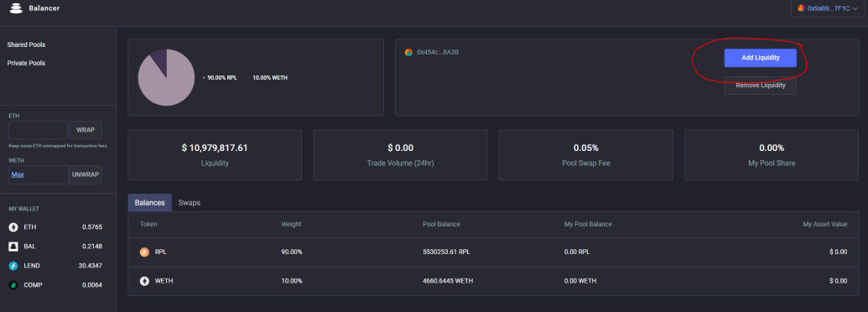Go to Shared Pools
The height and width of the screenshot is (312, 868).
click(x=26, y=44)
